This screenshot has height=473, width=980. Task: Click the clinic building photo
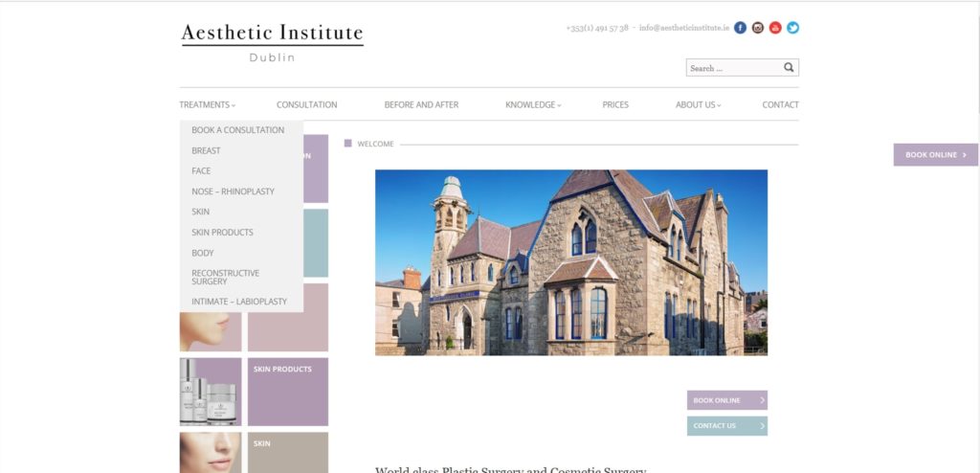coord(571,262)
